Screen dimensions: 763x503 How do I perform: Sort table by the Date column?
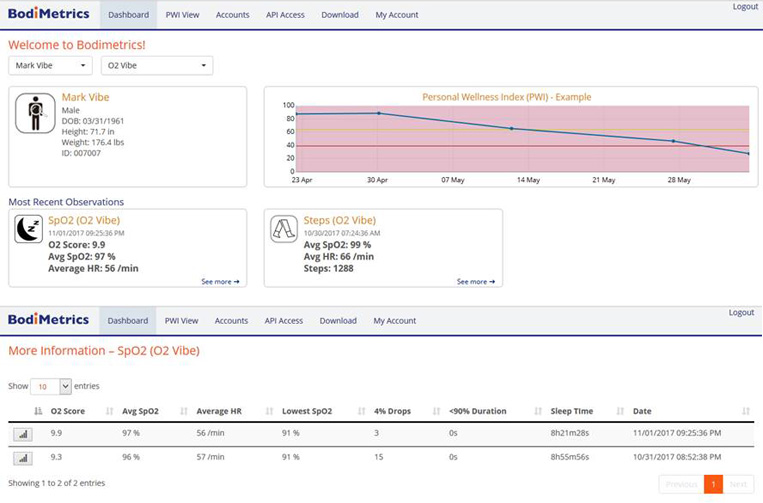tap(642, 411)
